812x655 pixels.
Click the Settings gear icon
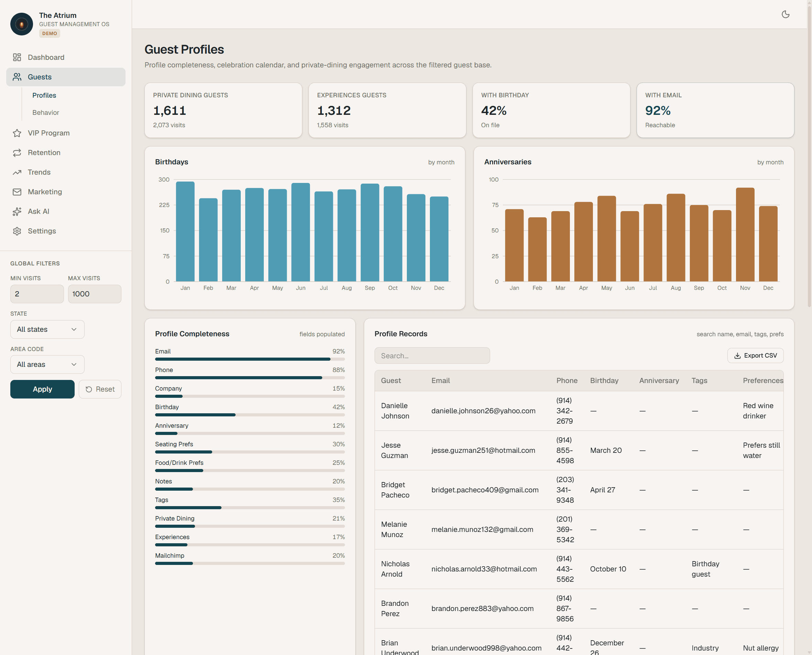(17, 231)
